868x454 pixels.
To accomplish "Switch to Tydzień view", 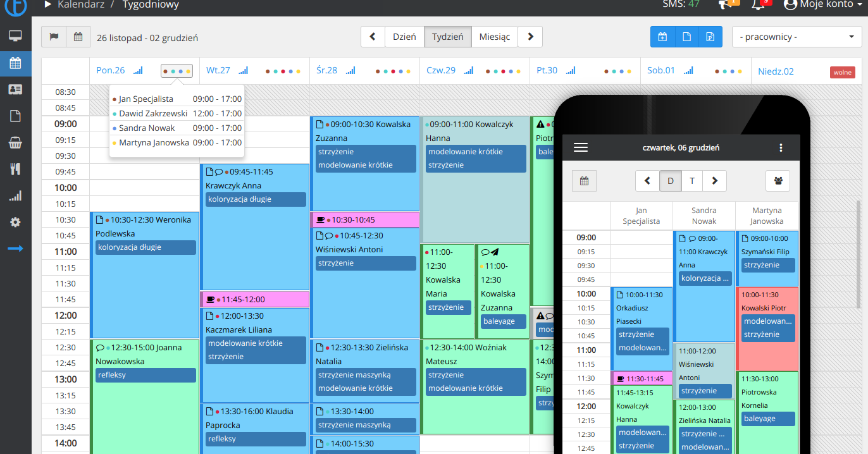I will point(447,37).
